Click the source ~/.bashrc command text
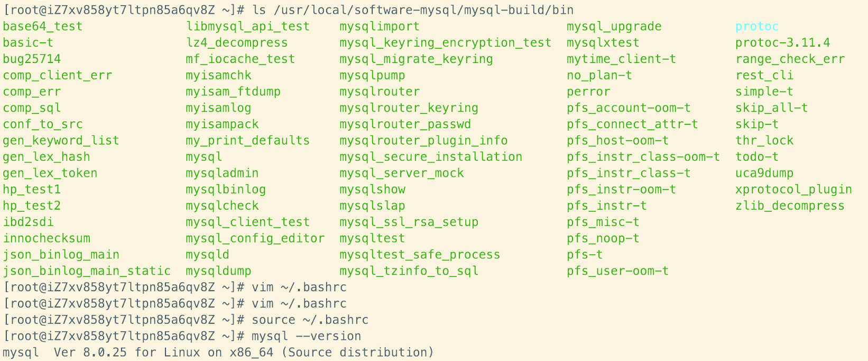The width and height of the screenshot is (868, 361). pos(310,320)
